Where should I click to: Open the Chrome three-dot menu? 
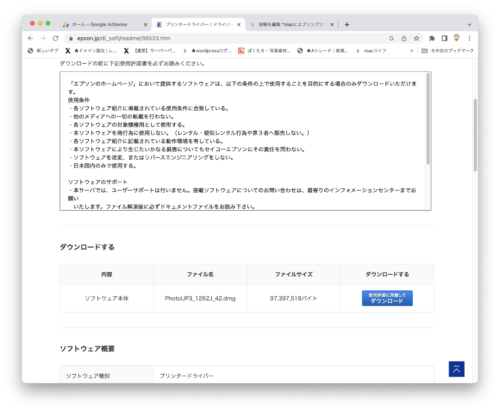tap(469, 38)
